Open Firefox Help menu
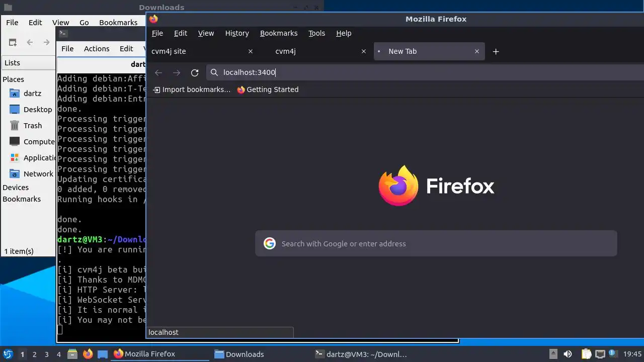Screen dimensions: 644x362 (x=344, y=33)
